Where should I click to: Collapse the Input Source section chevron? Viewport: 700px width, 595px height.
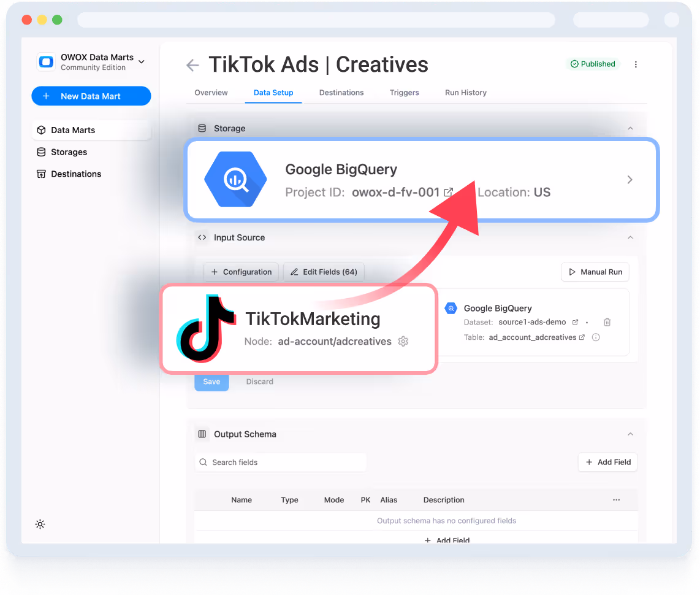pos(630,237)
